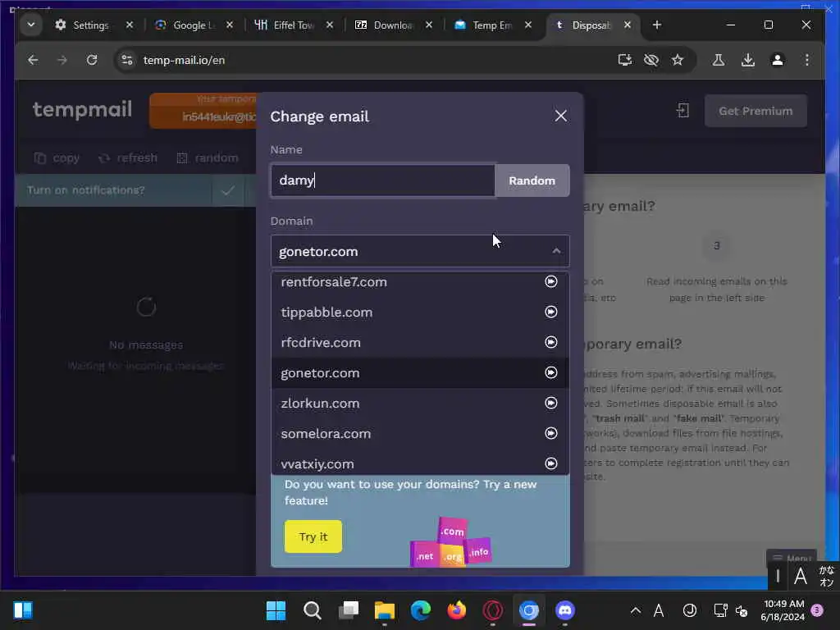Open the Menu button at page bottom
The width and height of the screenshot is (840, 630).
[x=792, y=558]
